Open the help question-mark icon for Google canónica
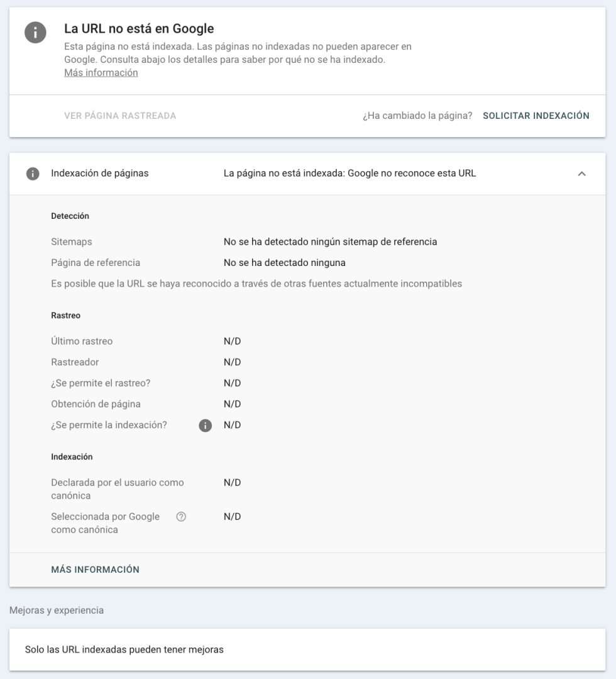 181,517
